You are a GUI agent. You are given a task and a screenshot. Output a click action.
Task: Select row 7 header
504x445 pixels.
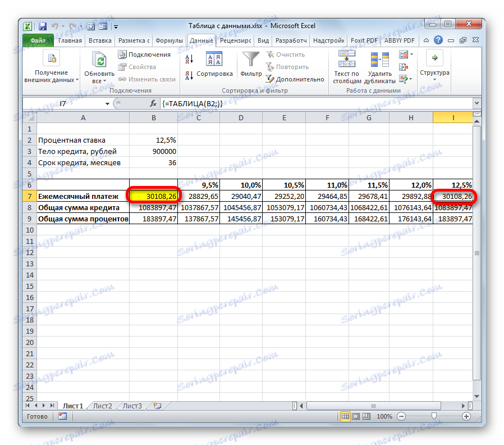(30, 196)
